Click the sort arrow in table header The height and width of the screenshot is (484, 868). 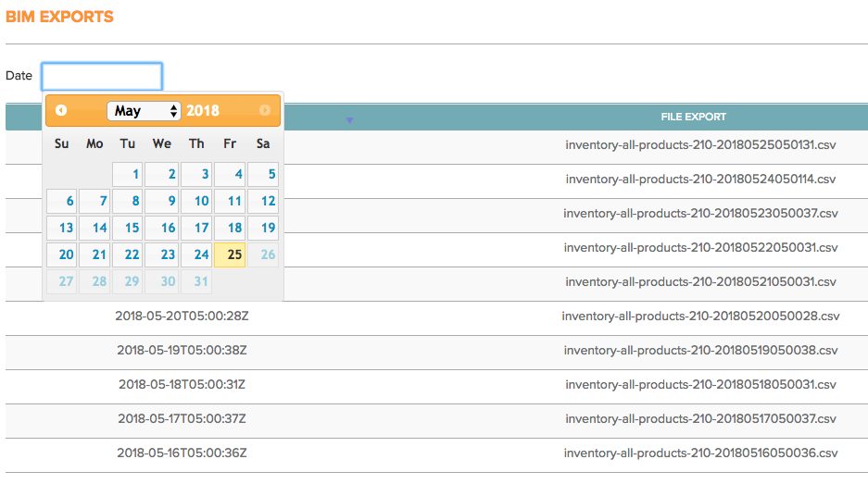(349, 120)
